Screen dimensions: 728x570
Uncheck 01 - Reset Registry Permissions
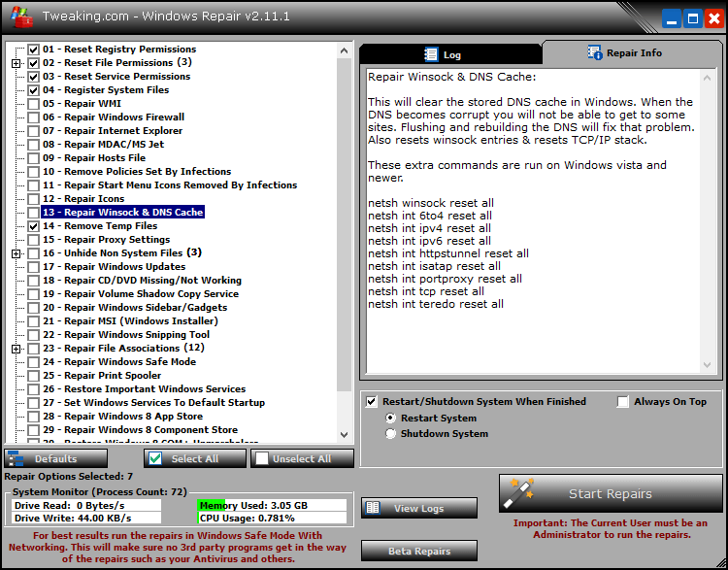click(x=33, y=50)
